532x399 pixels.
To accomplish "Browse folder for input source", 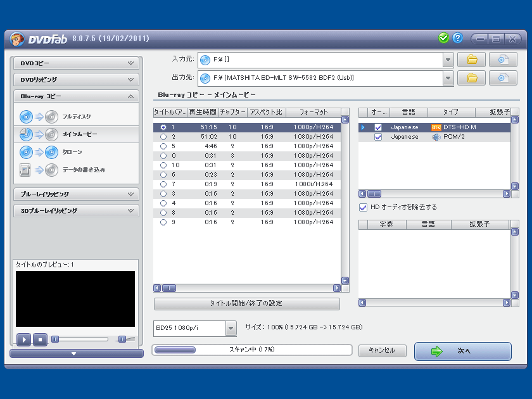I will click(472, 60).
